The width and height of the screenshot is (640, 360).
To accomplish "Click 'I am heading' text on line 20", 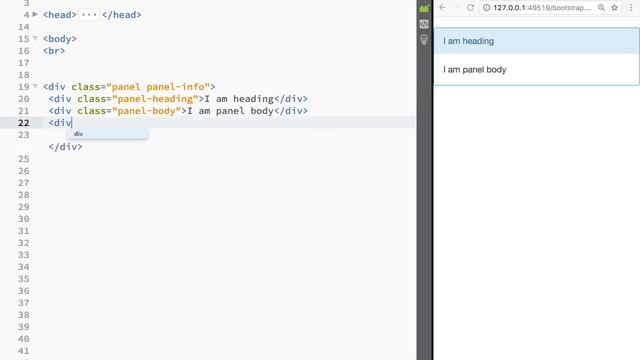I will 239,99.
